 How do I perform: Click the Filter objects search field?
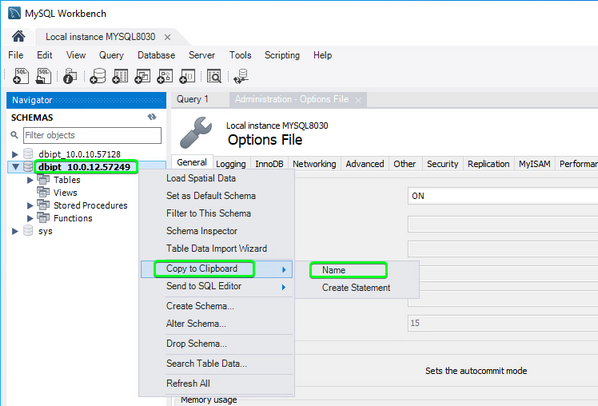[92, 135]
